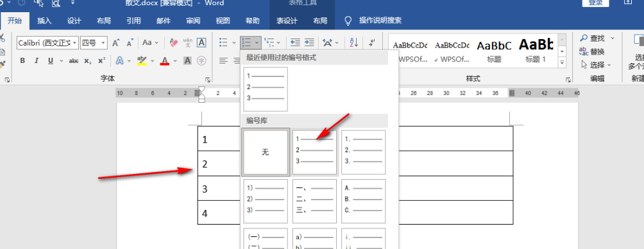Choose the A. B. C. numbering format
Image resolution: width=644 pixels, height=249 pixels.
364,201
